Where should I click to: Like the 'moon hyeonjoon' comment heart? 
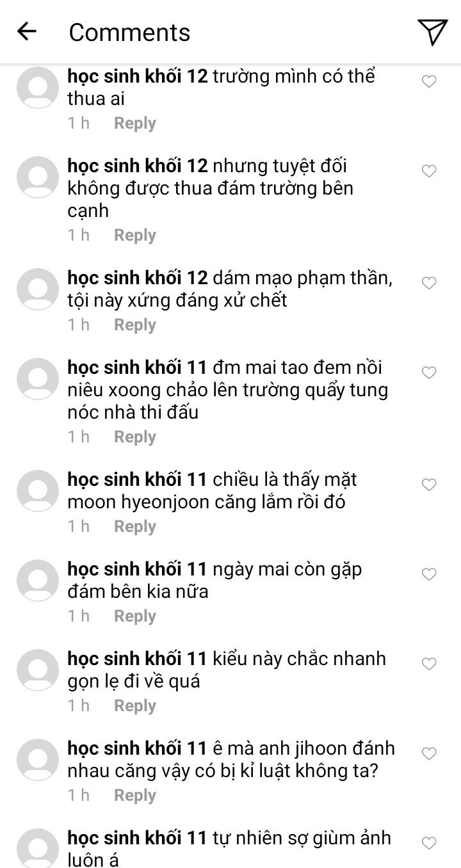click(429, 485)
